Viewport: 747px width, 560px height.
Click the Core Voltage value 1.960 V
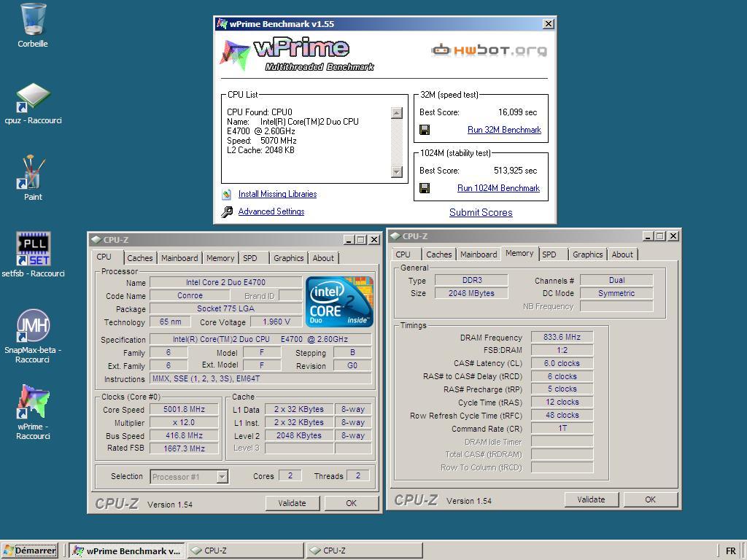tap(276, 322)
